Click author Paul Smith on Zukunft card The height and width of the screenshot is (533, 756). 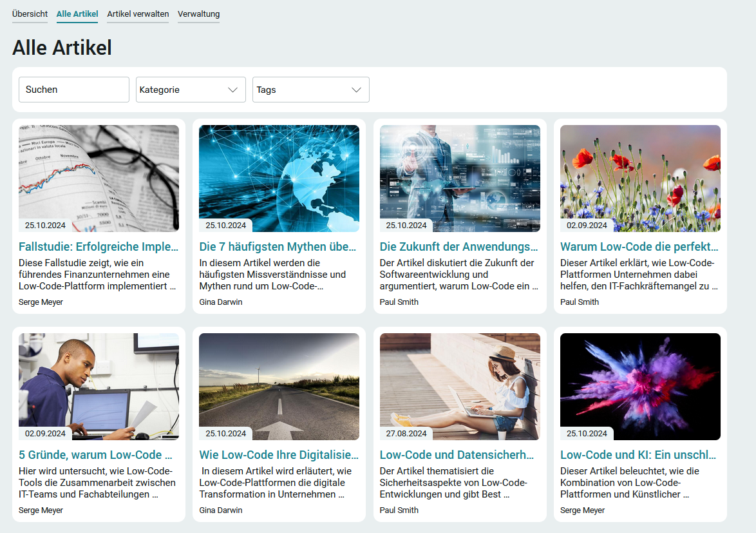tap(399, 302)
